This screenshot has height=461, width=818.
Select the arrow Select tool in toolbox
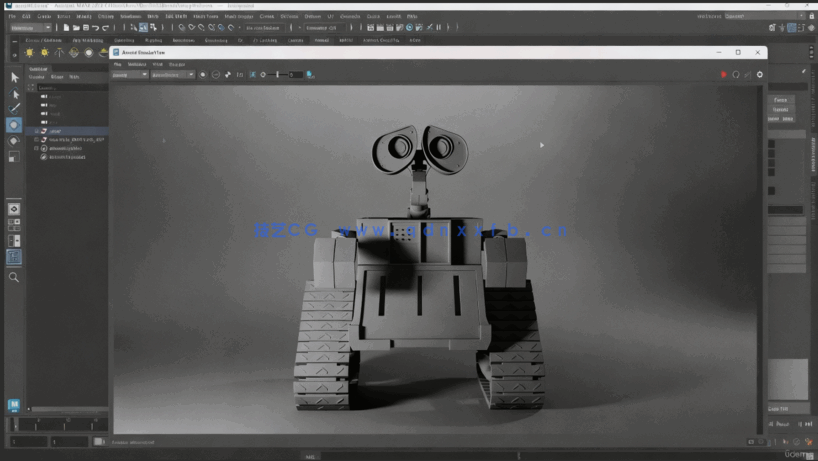(14, 77)
